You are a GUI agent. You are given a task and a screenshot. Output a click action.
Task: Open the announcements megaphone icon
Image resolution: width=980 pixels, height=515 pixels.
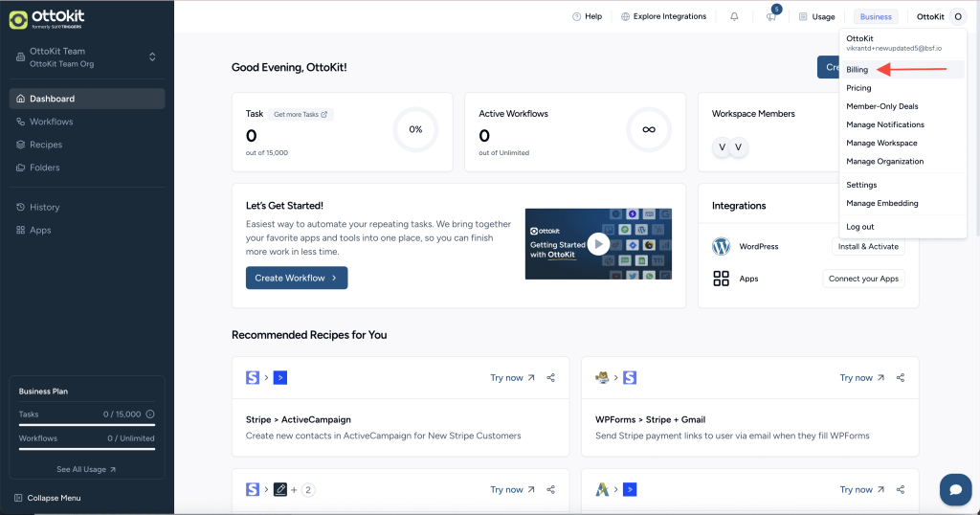coord(770,16)
